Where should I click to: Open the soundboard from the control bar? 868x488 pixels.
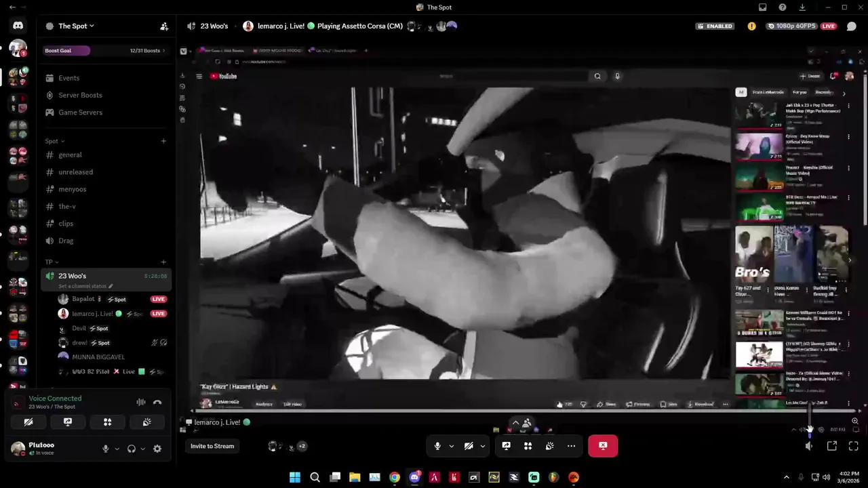coord(549,446)
